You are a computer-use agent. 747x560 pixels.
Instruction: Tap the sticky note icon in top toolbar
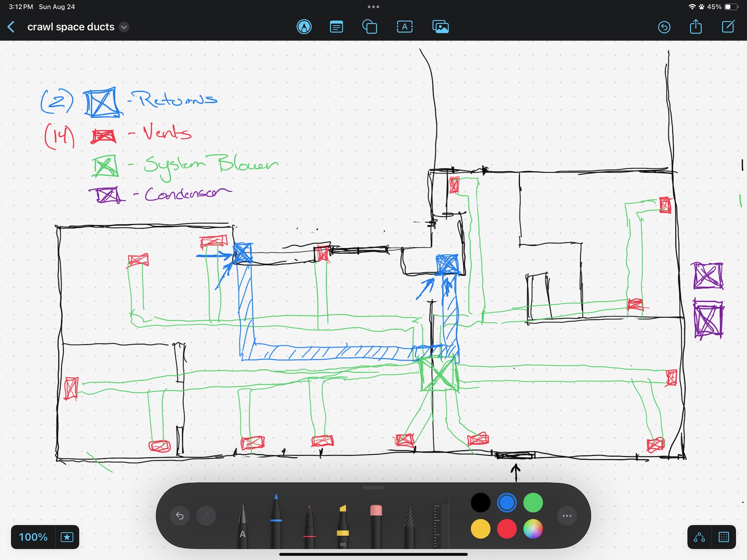[x=336, y=27]
